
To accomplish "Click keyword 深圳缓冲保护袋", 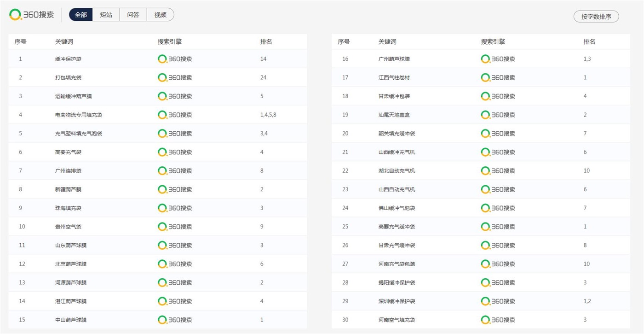I will (x=397, y=301).
